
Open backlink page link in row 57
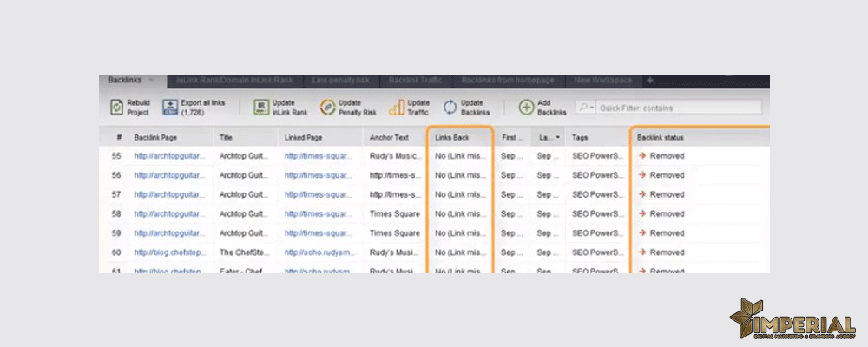click(x=169, y=194)
